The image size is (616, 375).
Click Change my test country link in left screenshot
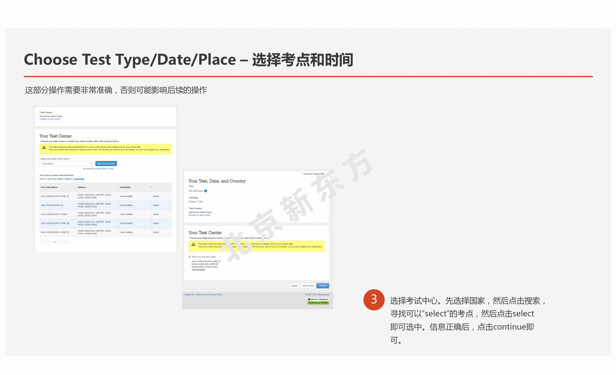[x=50, y=119]
